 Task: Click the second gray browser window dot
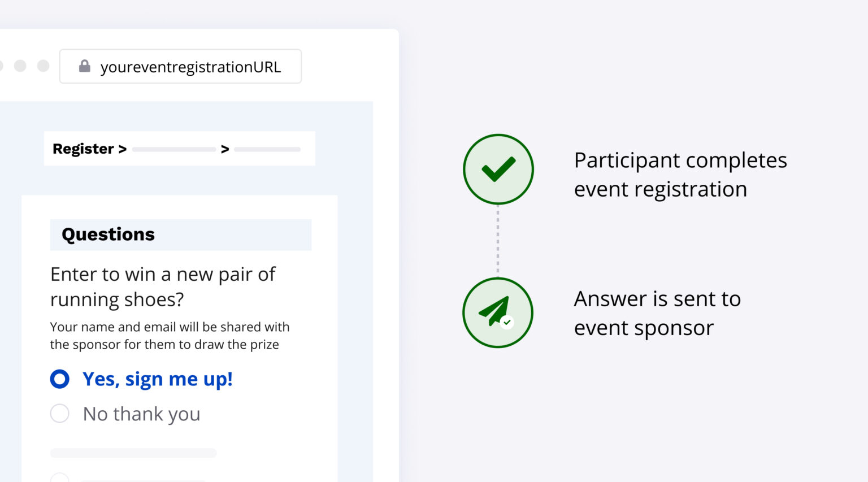tap(20, 66)
